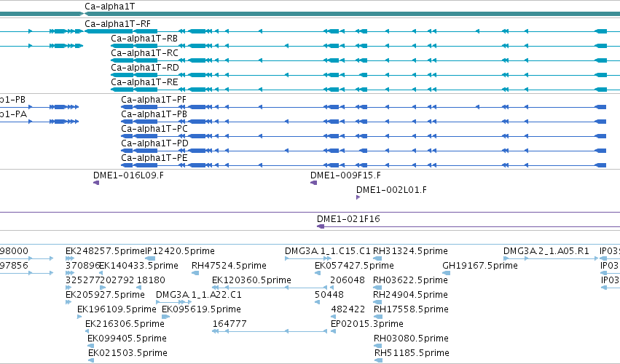Click the RH03080.5prime arrow glyph
The height and width of the screenshot is (364, 620).
(378, 346)
